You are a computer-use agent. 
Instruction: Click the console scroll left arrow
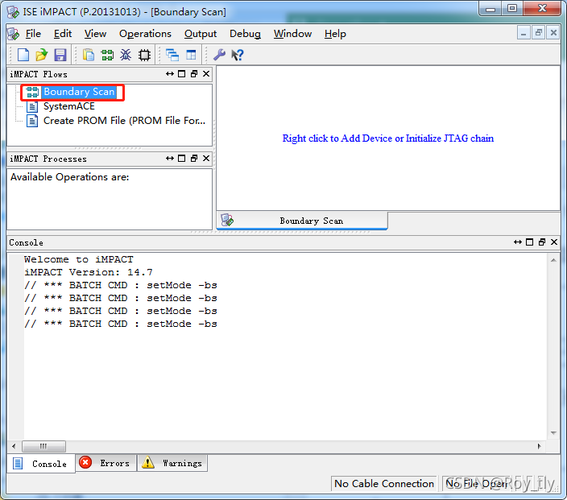14,446
